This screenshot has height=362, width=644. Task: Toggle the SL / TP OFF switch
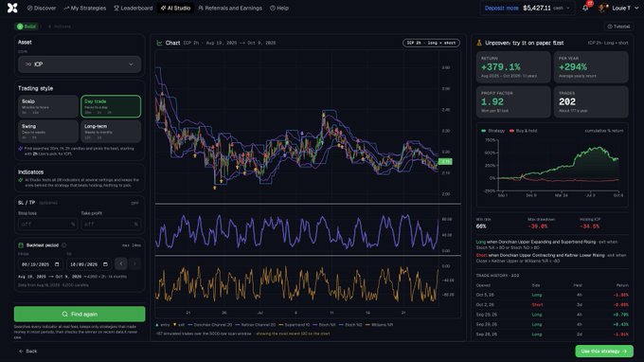pos(134,203)
